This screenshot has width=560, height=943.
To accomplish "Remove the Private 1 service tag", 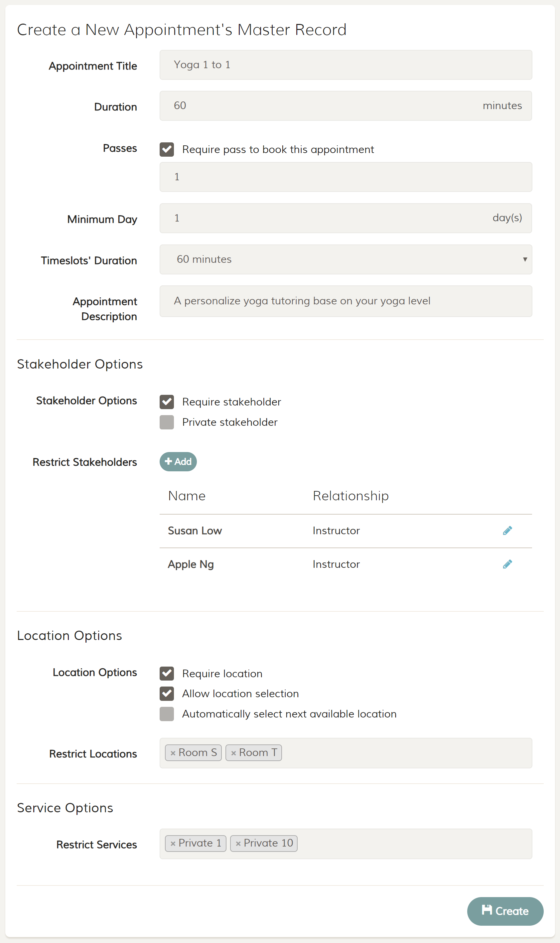I will [174, 844].
